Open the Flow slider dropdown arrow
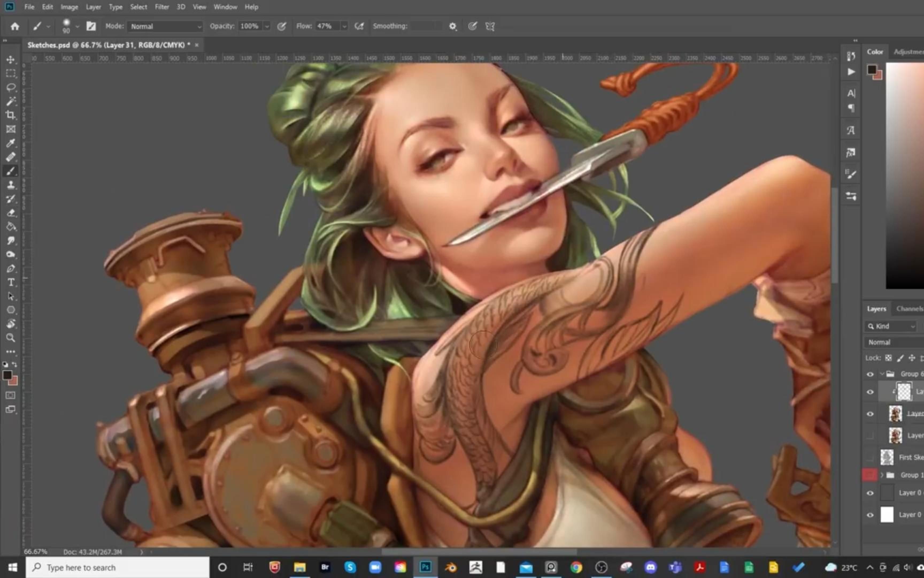The height and width of the screenshot is (578, 924). [344, 26]
